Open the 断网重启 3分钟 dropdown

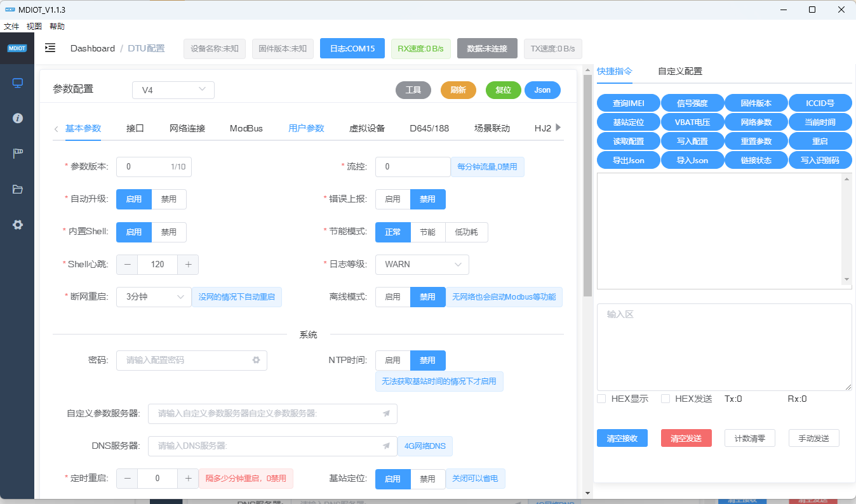coord(154,297)
